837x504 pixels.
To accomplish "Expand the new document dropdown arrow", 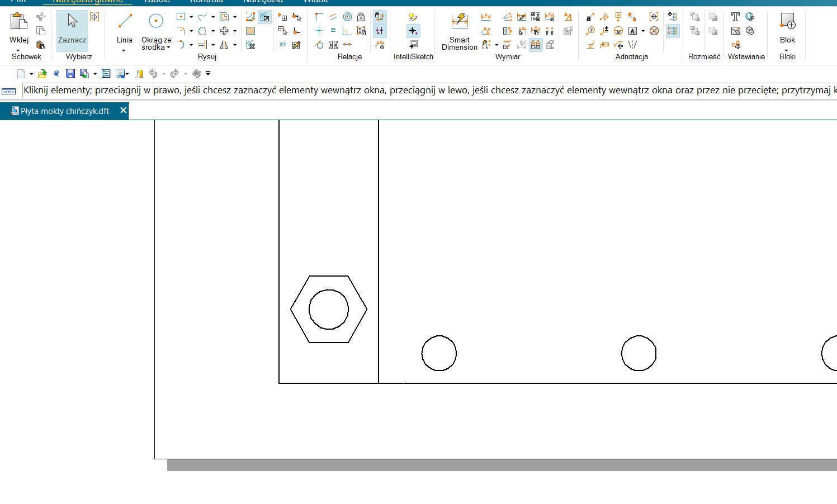I will 31,74.
